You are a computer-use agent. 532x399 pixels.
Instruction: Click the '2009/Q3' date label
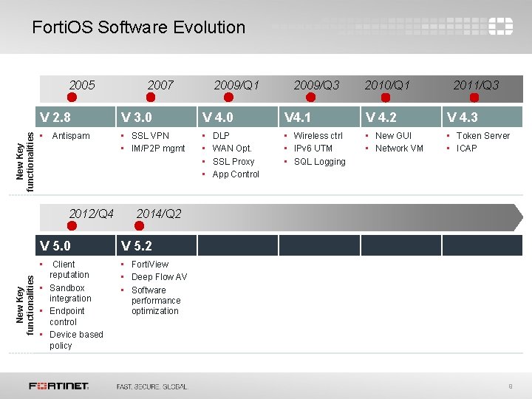316,85
